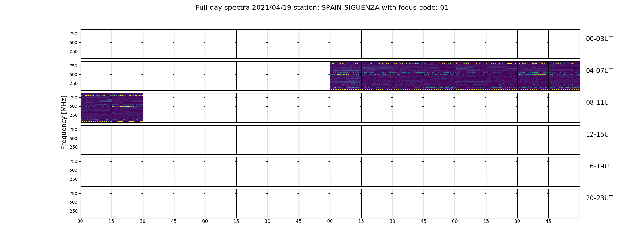Click the 500 tick label of the 16-19UT row
644x245 pixels.
tap(73, 170)
